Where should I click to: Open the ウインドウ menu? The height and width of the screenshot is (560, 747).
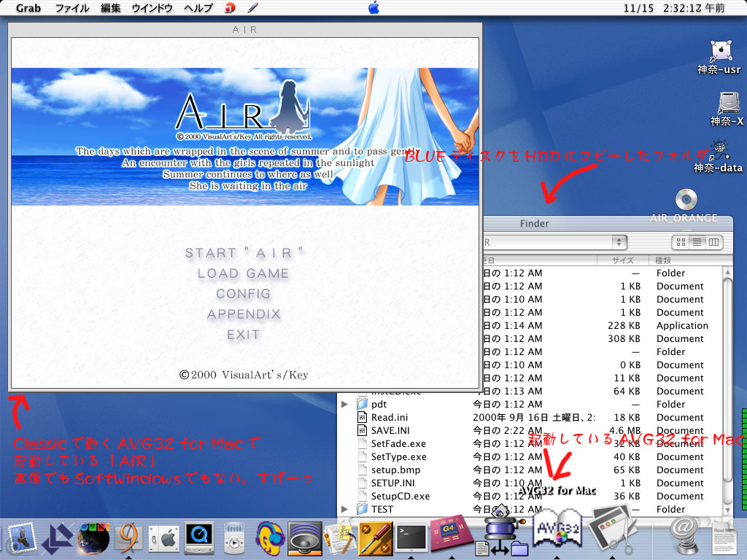(x=152, y=8)
